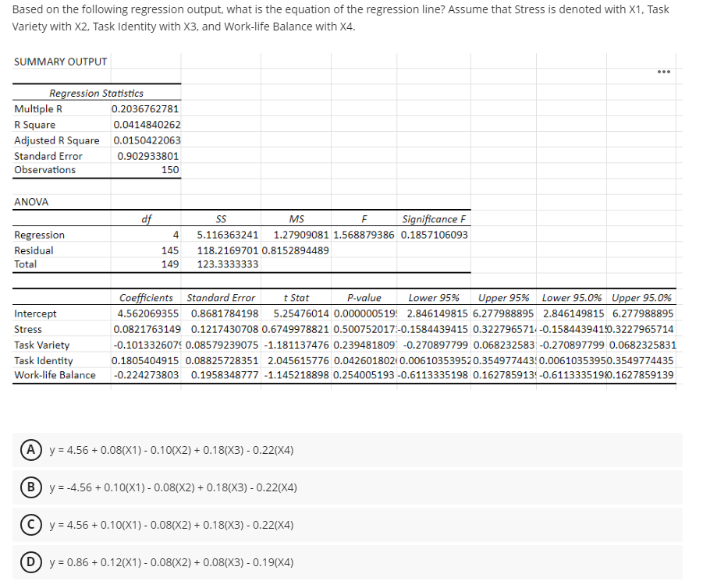Image resolution: width=703 pixels, height=588 pixels.
Task: Select the Task Variety row label
Action: tap(38, 344)
